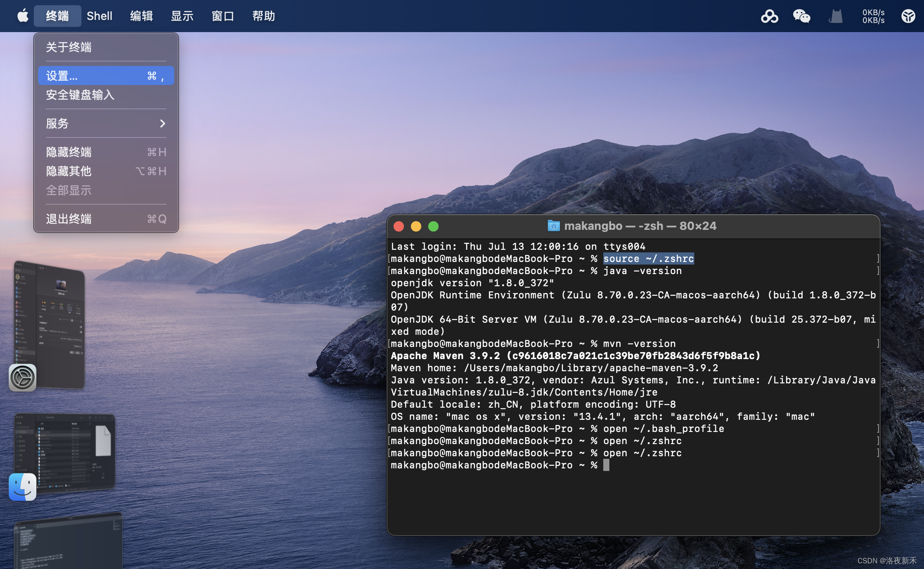Open System Settings gear icon
Image resolution: width=924 pixels, height=569 pixels.
(23, 377)
